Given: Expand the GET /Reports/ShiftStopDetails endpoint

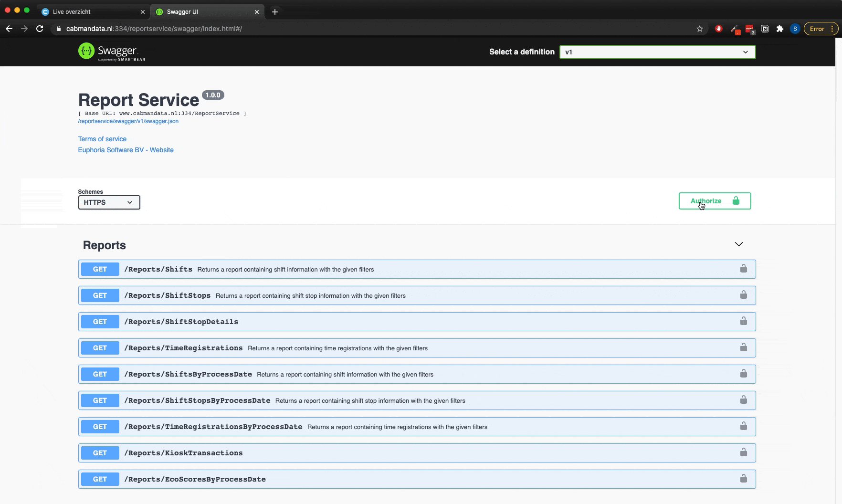Looking at the screenshot, I should coord(181,322).
